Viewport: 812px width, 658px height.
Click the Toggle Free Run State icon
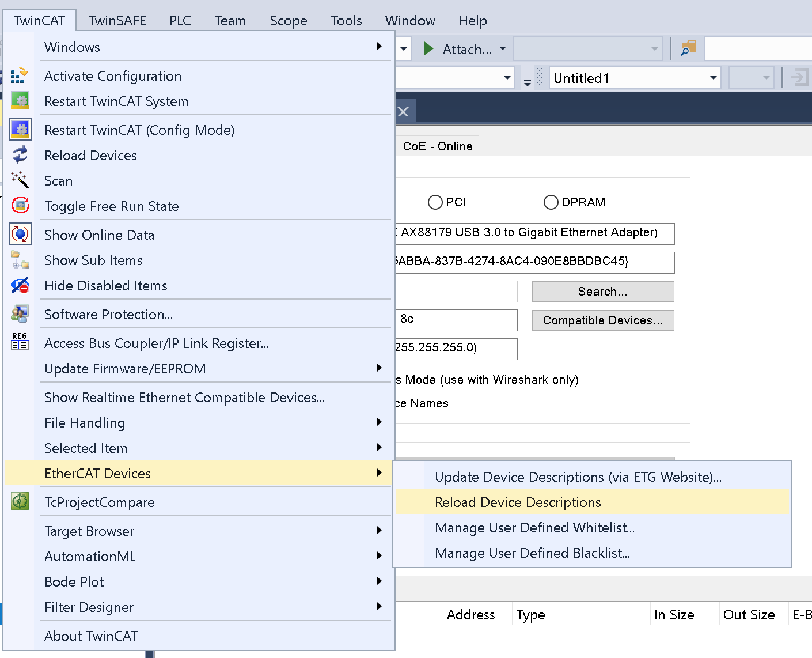[x=20, y=205]
